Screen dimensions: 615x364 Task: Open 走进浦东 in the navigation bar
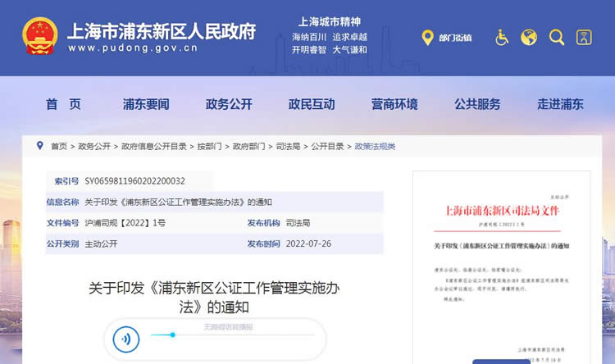[x=560, y=104]
